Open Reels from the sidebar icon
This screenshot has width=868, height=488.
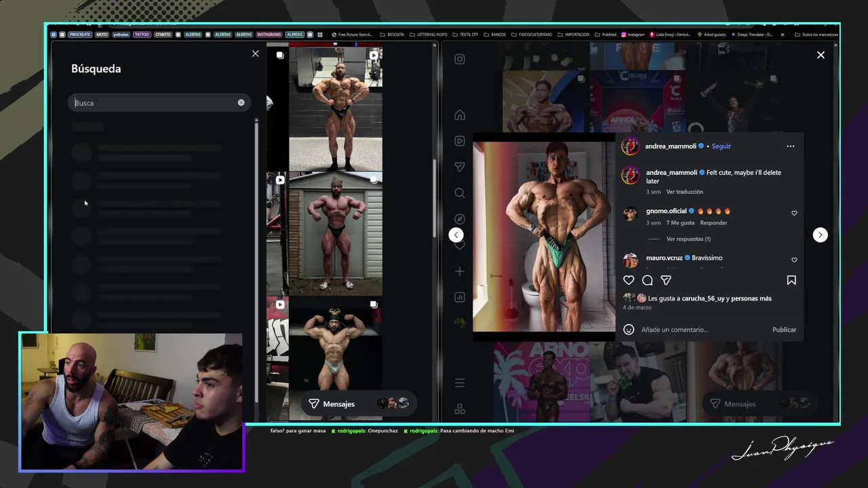point(460,141)
